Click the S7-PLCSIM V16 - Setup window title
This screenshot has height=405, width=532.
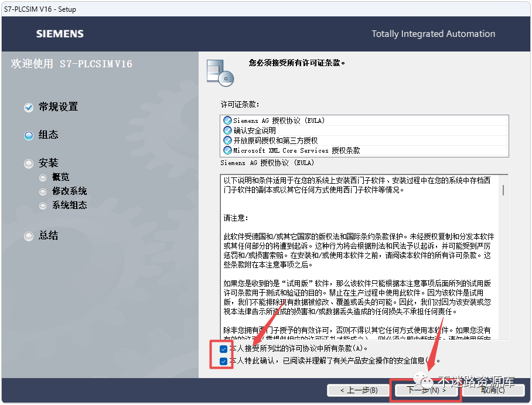[40, 9]
